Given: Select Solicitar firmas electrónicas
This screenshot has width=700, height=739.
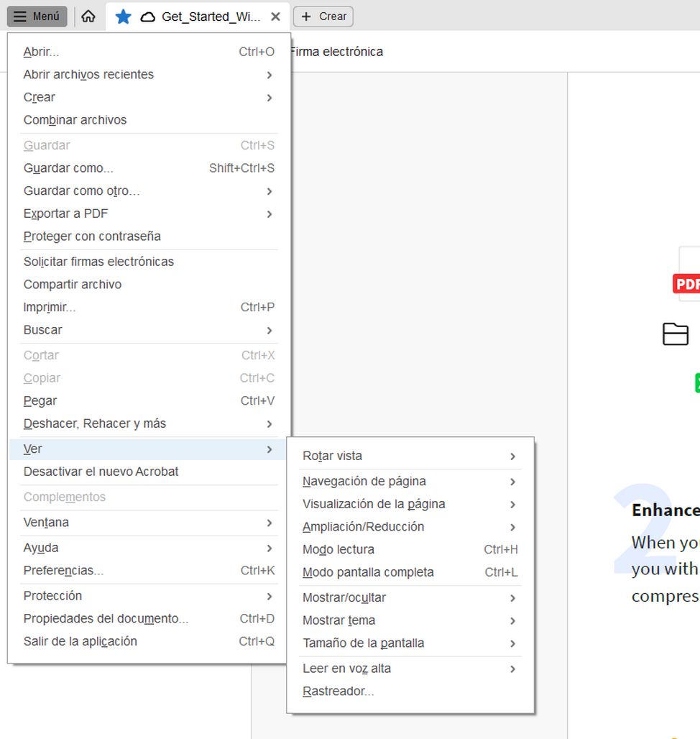Looking at the screenshot, I should [149, 262].
